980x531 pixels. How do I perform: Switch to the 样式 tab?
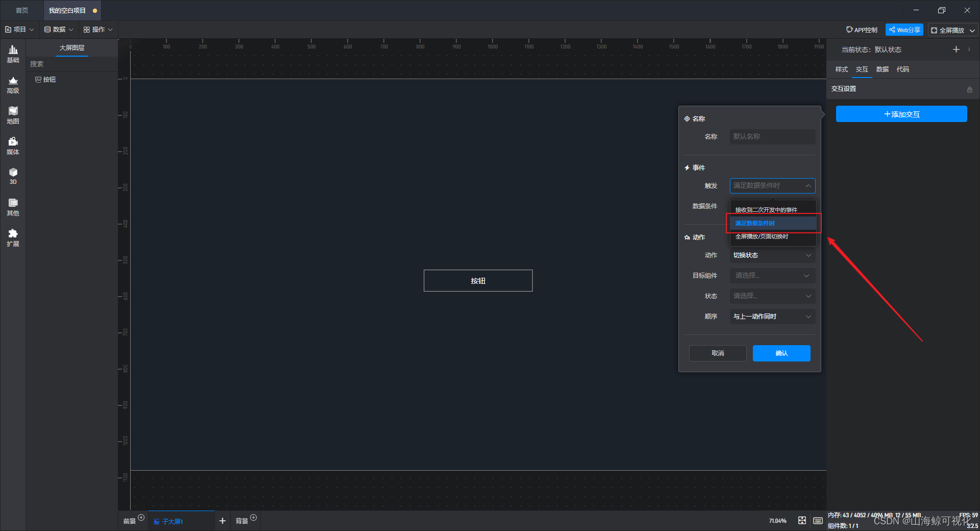[x=841, y=69]
